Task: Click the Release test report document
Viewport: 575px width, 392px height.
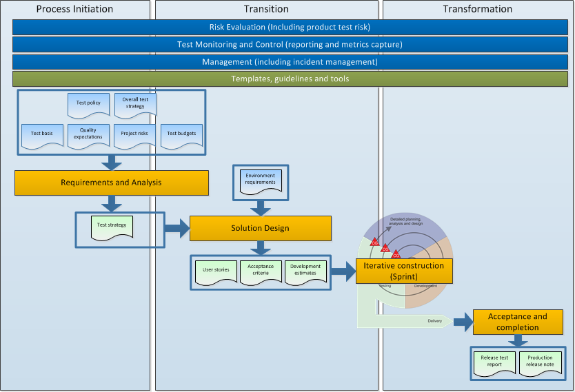Action: pyautogui.click(x=494, y=364)
